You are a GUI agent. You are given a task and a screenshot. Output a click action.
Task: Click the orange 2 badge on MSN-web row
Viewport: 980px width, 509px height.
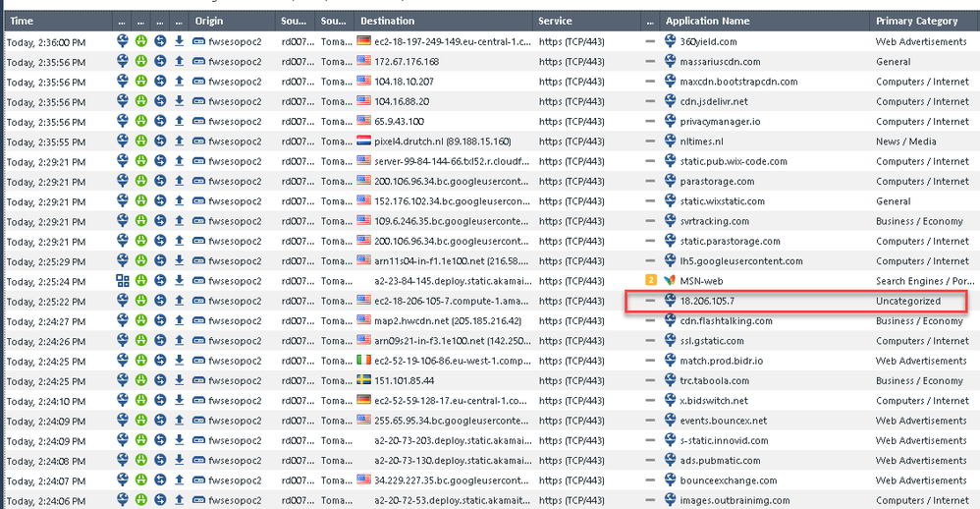pyautogui.click(x=649, y=281)
